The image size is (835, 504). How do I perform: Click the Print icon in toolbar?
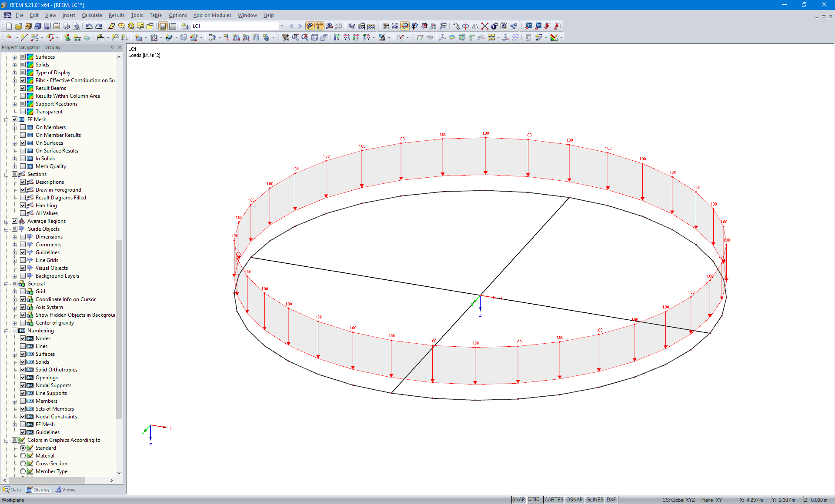pos(66,26)
